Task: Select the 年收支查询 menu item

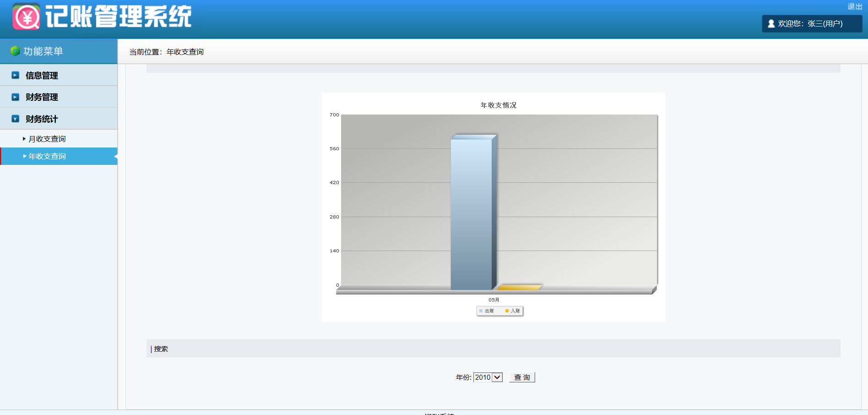Action: (47, 156)
